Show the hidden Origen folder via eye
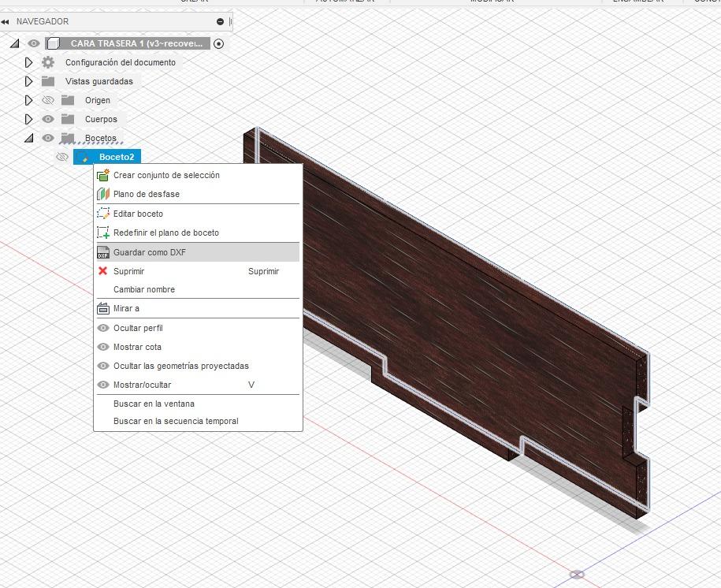Viewport: 721px width, 588px height. coord(48,100)
